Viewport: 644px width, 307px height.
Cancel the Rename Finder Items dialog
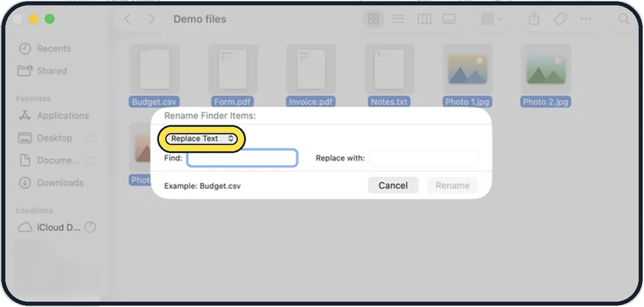(x=393, y=186)
